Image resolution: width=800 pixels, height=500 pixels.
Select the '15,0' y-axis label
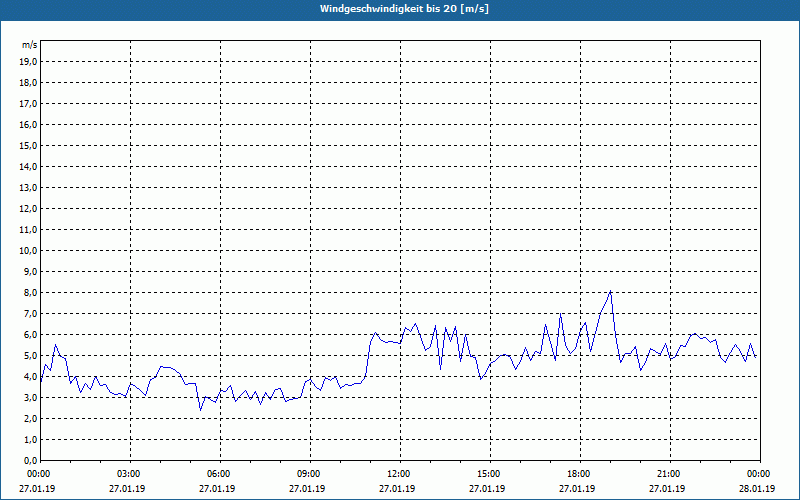point(28,145)
